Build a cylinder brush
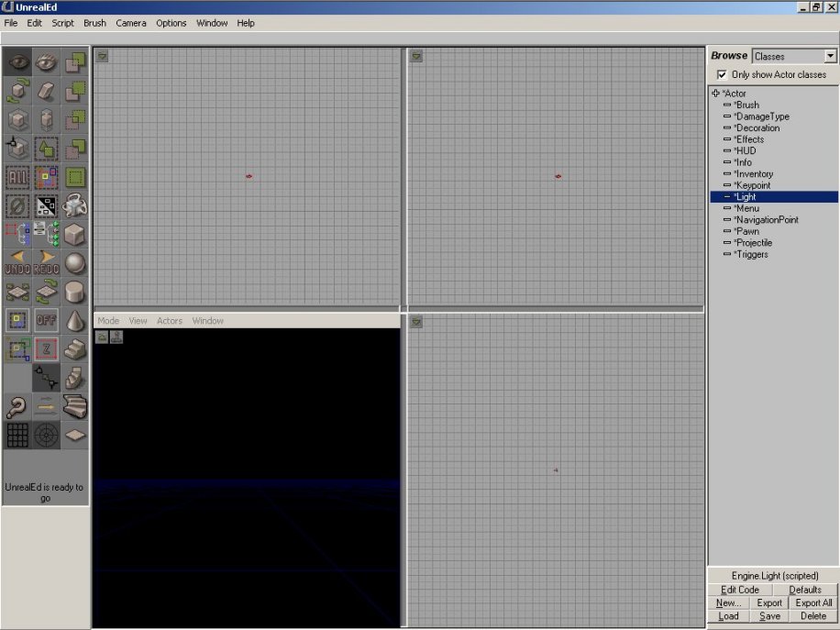840x630 pixels. [75, 292]
